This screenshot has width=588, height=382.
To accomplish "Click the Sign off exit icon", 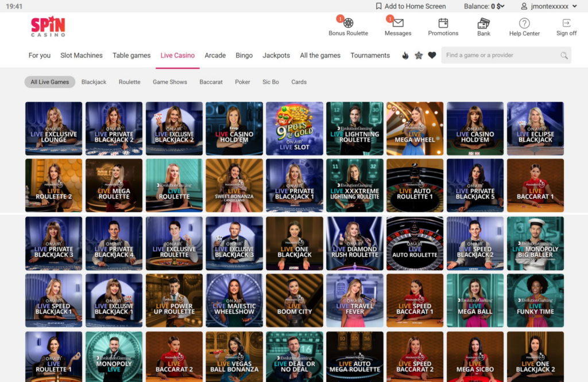I will (566, 23).
